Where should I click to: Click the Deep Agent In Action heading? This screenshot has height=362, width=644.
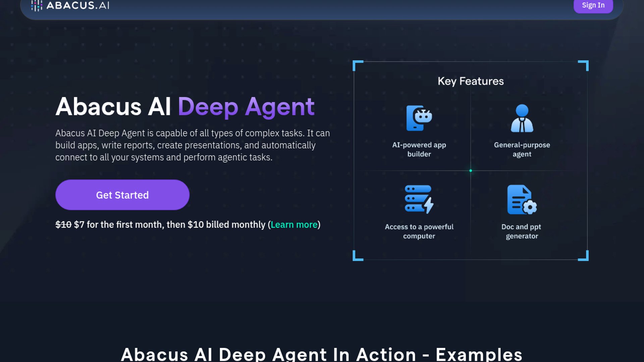(x=321, y=354)
